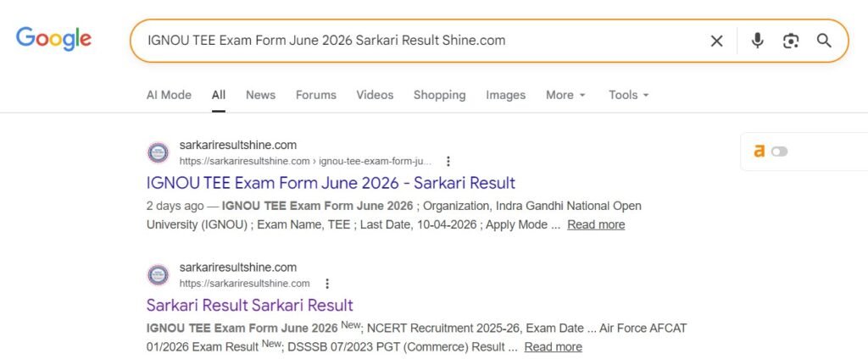Select the News tab

click(260, 95)
